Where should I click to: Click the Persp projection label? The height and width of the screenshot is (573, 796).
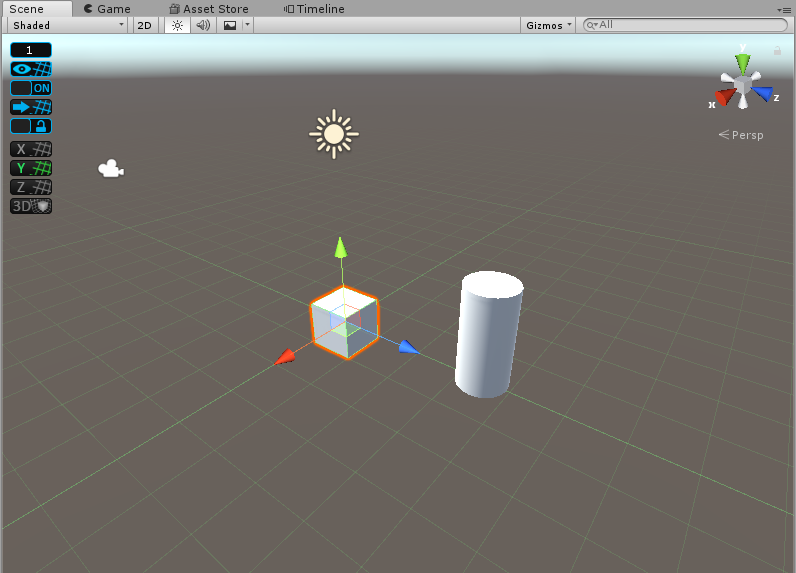741,135
